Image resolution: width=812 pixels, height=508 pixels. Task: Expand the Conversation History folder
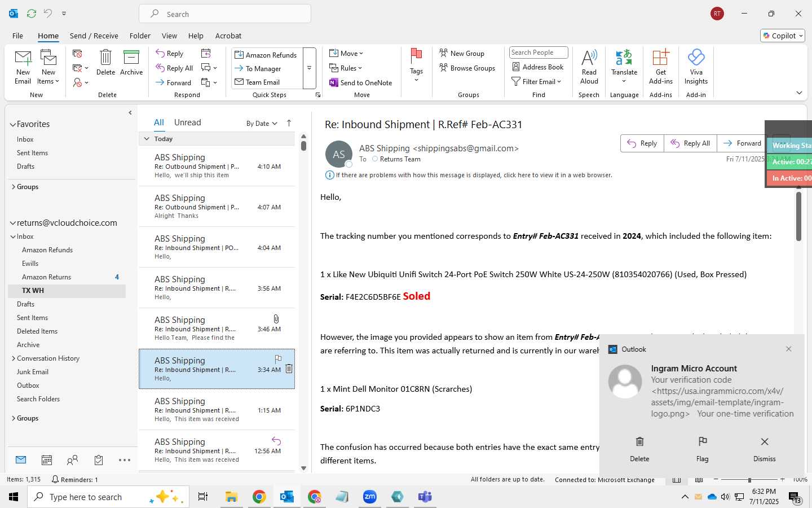point(14,358)
